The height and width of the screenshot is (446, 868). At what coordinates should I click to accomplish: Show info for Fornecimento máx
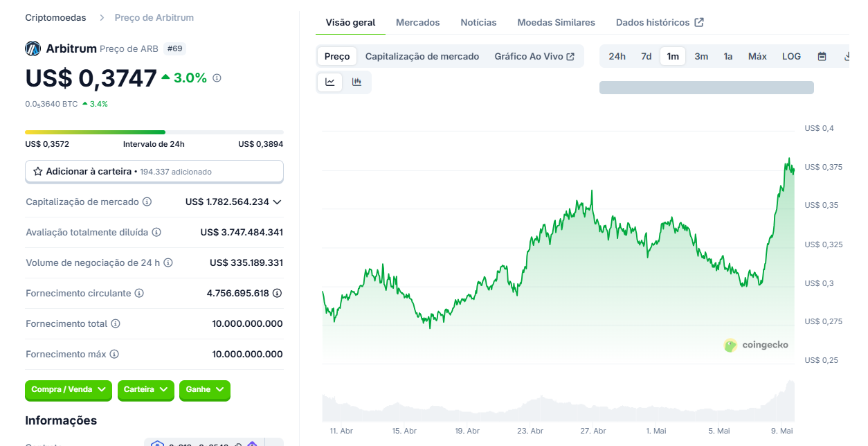(114, 354)
